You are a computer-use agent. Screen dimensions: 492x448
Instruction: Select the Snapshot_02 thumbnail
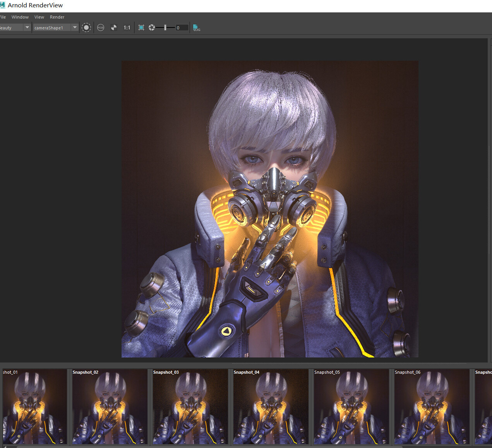(110, 406)
